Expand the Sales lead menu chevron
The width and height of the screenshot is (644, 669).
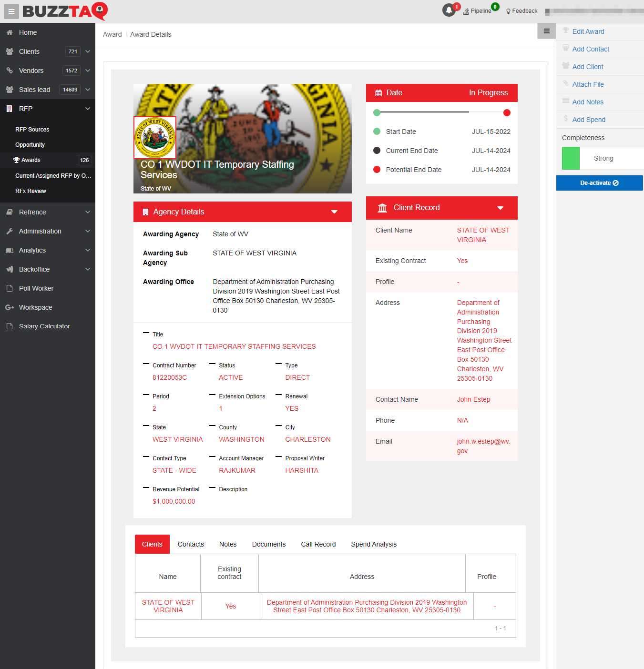tap(88, 90)
